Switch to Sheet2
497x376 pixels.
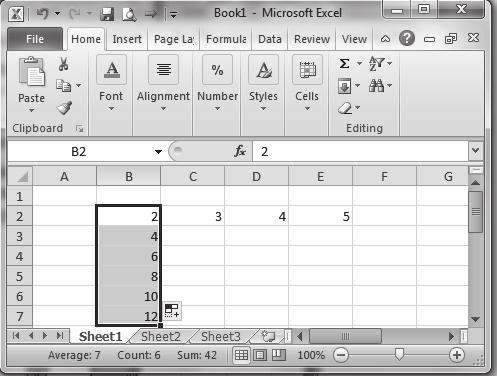pos(161,336)
